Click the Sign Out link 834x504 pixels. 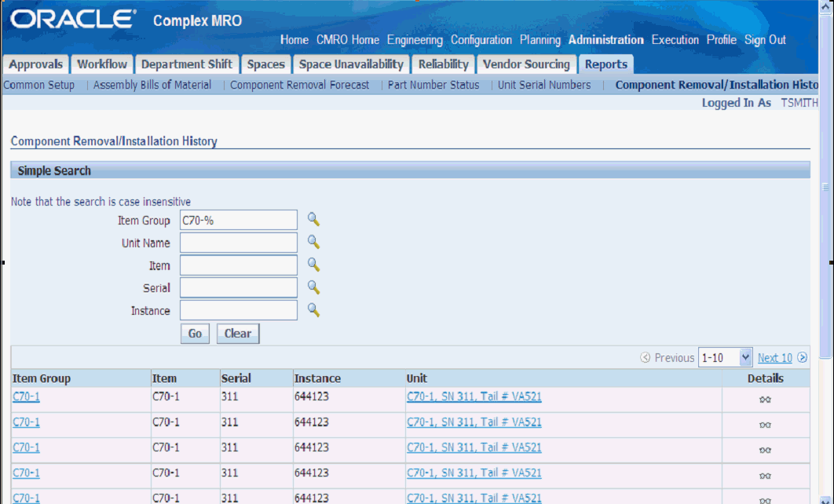[x=765, y=40]
